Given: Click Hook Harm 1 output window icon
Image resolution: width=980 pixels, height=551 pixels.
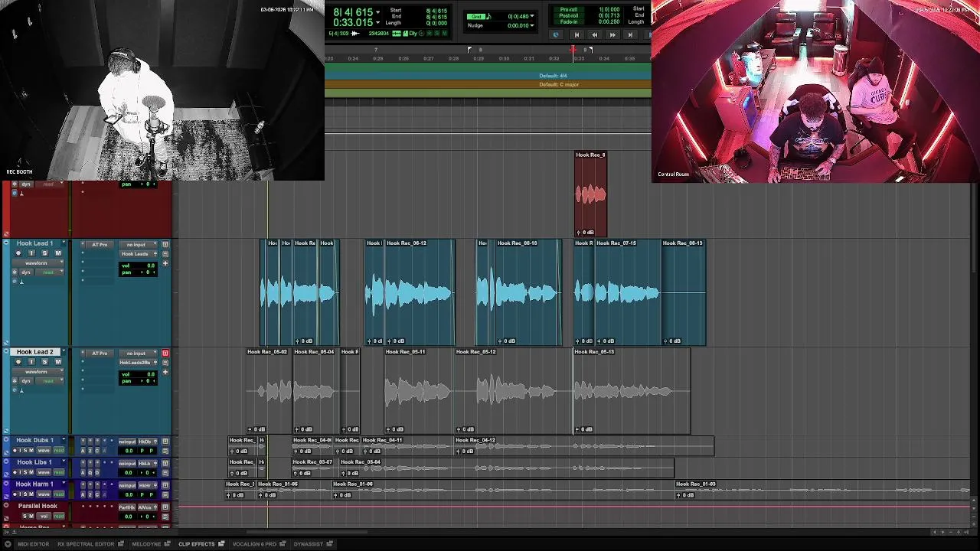Looking at the screenshot, I should click(x=165, y=485).
